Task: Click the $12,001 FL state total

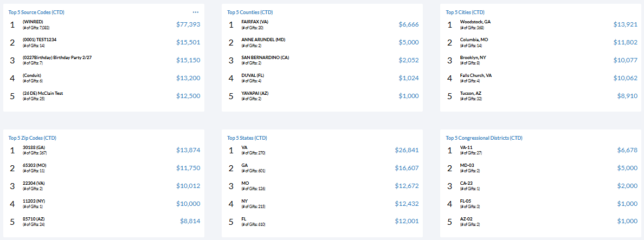Action: point(407,222)
